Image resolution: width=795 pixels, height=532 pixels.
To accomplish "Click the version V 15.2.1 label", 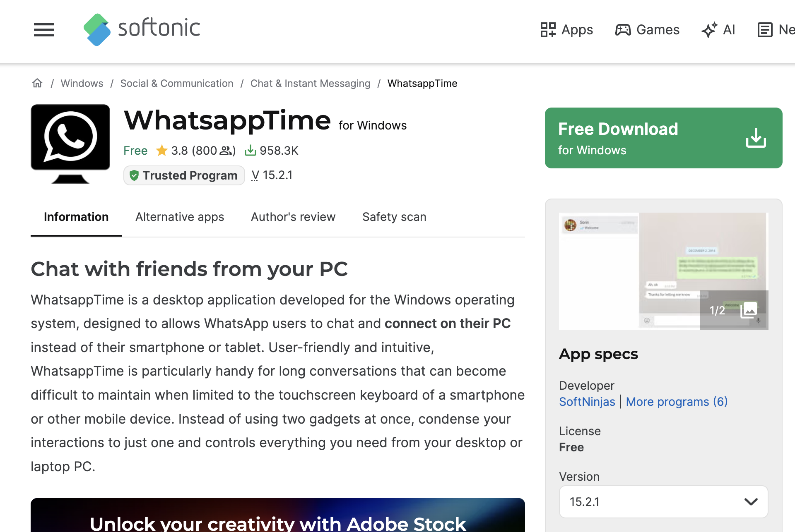I will pos(272,175).
